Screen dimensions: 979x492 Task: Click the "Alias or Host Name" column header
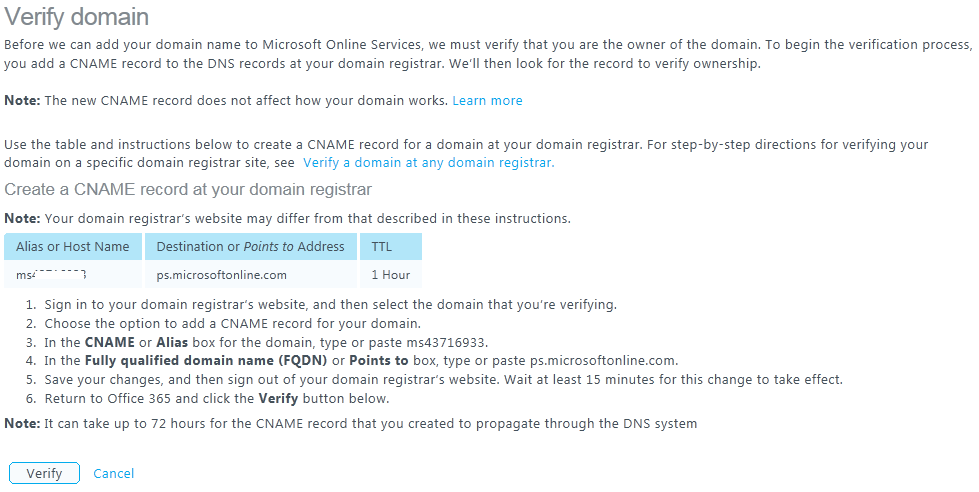[73, 247]
